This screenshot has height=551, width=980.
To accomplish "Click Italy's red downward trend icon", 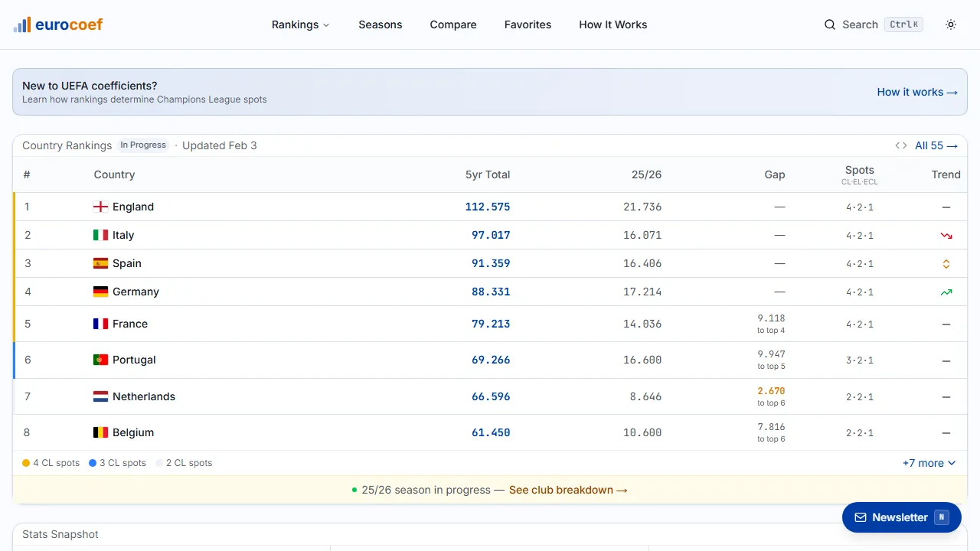I will click(946, 235).
